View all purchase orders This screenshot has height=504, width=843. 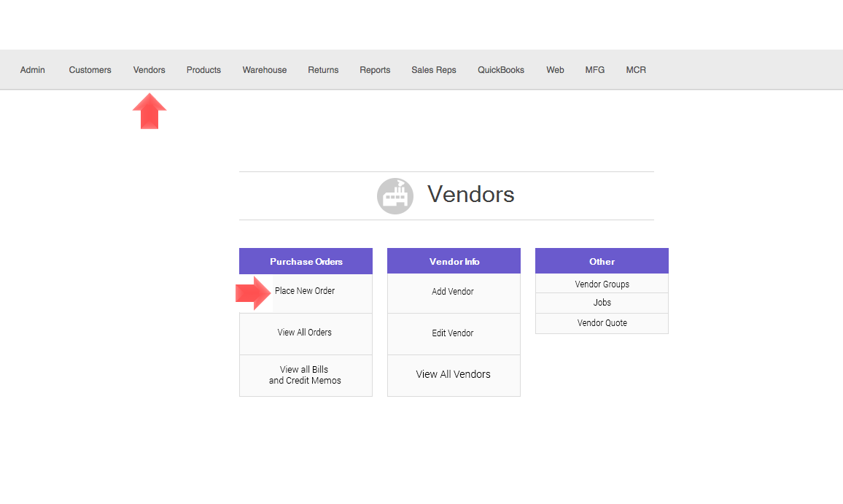tap(305, 333)
